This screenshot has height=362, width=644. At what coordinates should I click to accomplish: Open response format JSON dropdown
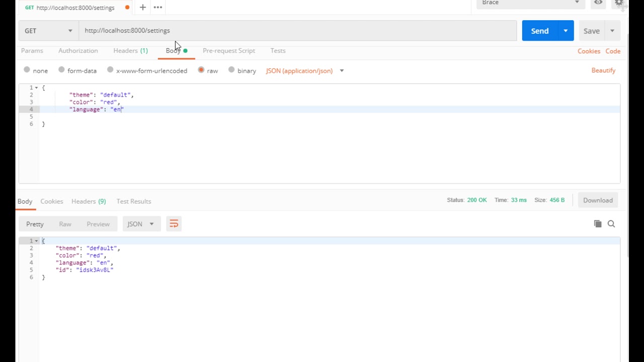tap(141, 224)
